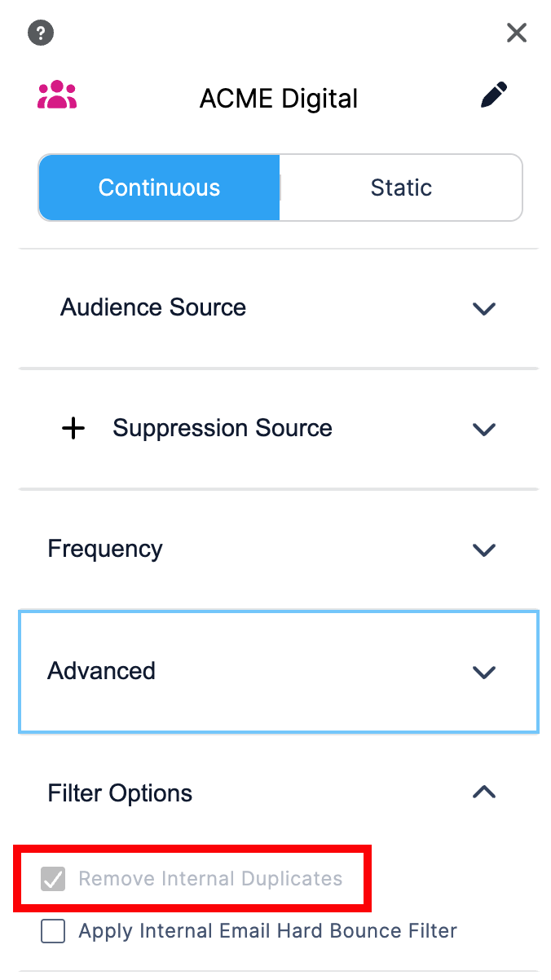Screen dimensions: 551x980
Task: Toggle Remove Internal Duplicates checkbox
Action: pyautogui.click(x=53, y=879)
